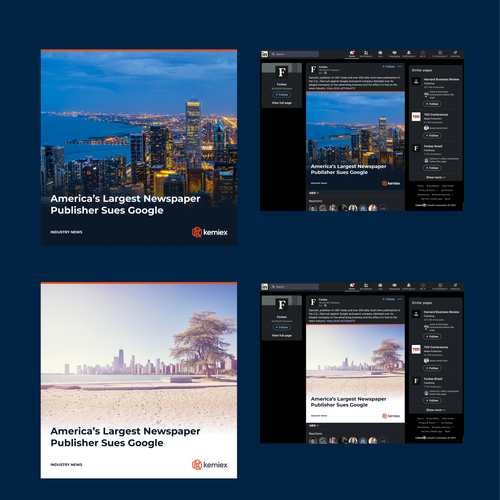
Task: Click Forbes post avatar in beach-post LinkedIn window
Action: click(313, 302)
